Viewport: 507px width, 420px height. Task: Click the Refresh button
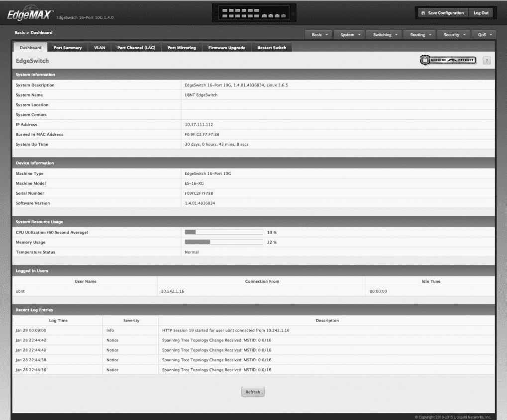tap(253, 392)
